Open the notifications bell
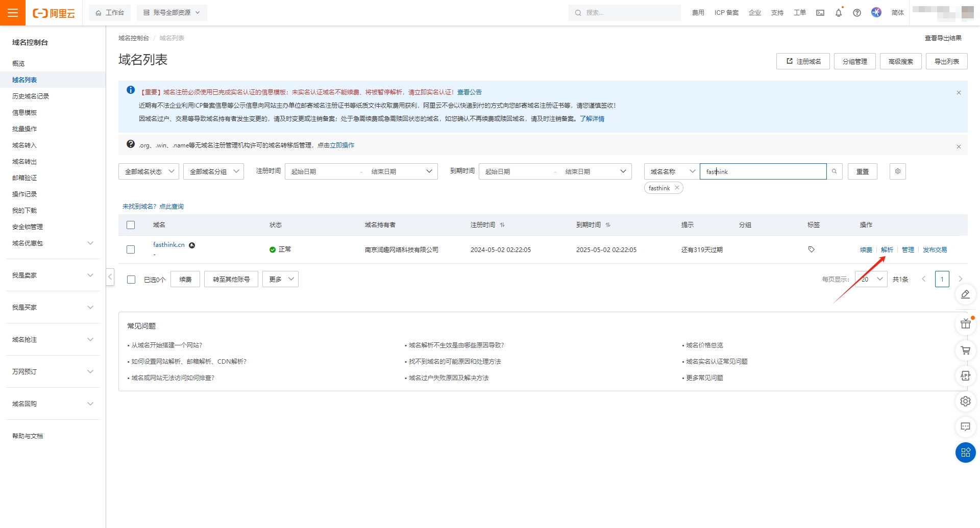The width and height of the screenshot is (980, 528). [x=839, y=13]
